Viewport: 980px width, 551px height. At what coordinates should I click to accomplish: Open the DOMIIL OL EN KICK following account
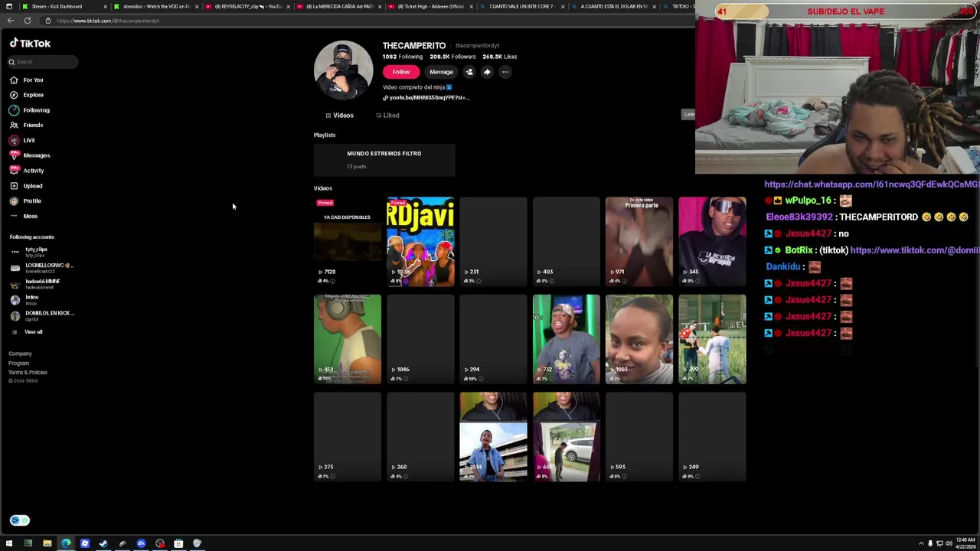pos(42,315)
